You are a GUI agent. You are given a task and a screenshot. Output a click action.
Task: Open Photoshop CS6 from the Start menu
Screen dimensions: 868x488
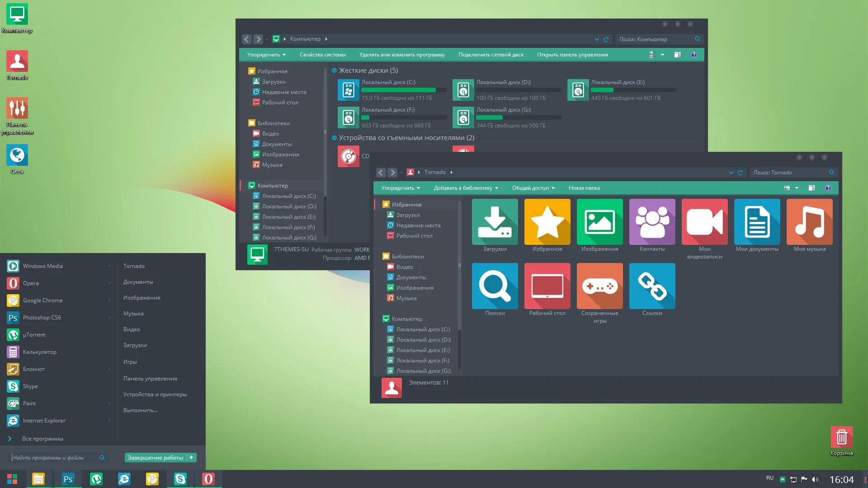(x=42, y=317)
